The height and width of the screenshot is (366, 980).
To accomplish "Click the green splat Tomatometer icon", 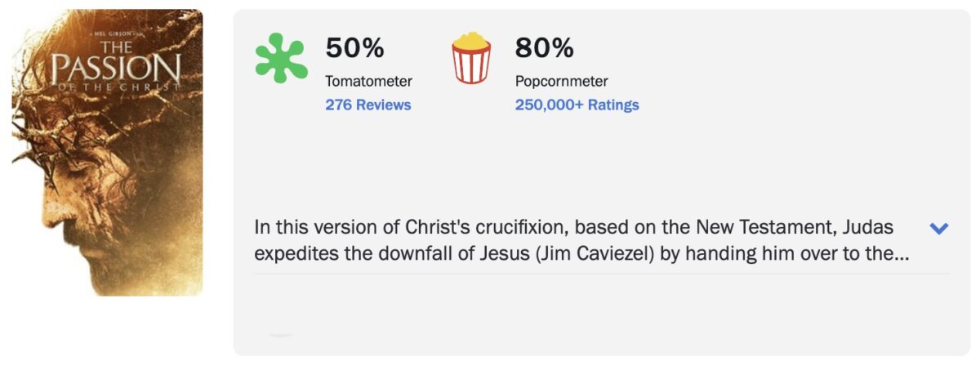I will (281, 59).
